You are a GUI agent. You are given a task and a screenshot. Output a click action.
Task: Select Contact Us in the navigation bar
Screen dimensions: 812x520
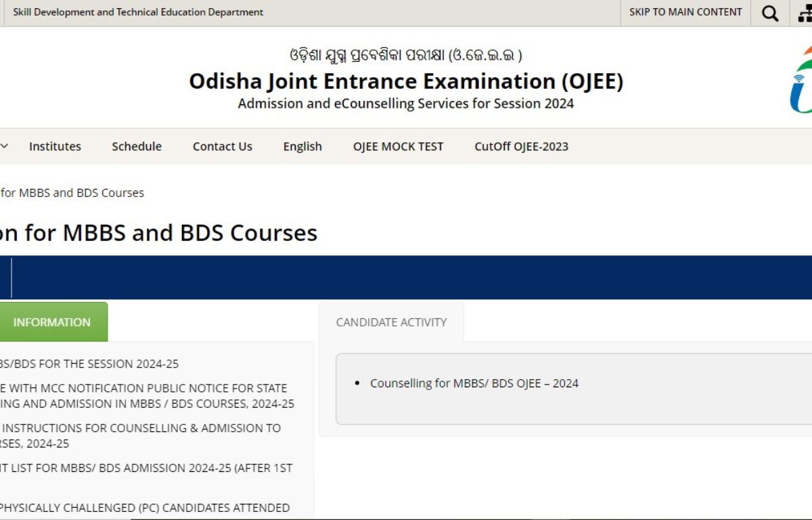coord(223,146)
